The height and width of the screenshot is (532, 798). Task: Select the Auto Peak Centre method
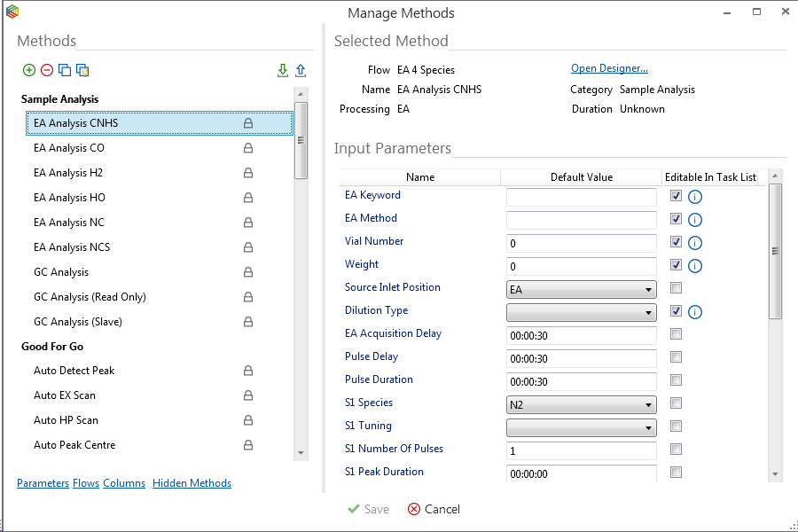(x=74, y=445)
